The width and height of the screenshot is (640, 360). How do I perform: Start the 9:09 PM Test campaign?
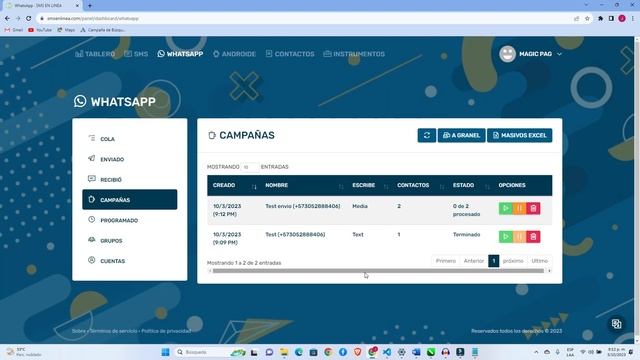[506, 237]
